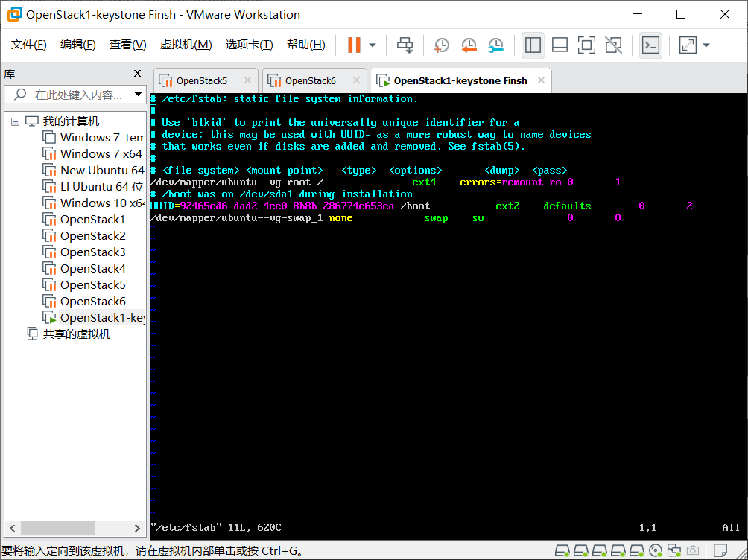Open the snapshot manager
The width and height of the screenshot is (748, 560).
tap(496, 45)
